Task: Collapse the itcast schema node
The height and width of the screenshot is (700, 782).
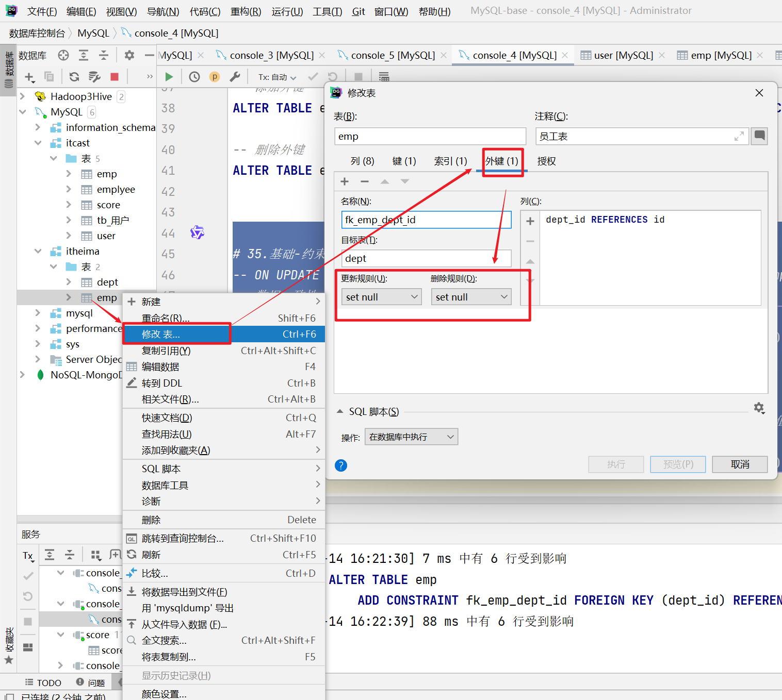Action: (38, 143)
